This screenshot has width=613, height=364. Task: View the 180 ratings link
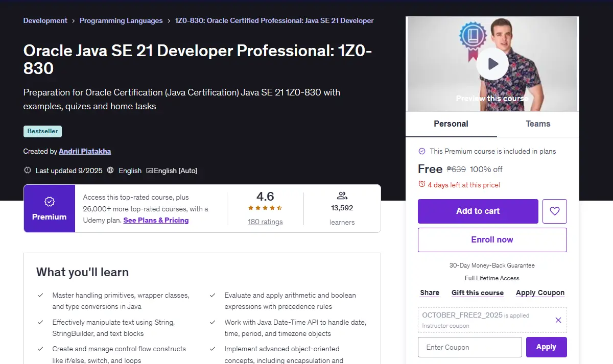[x=265, y=222]
